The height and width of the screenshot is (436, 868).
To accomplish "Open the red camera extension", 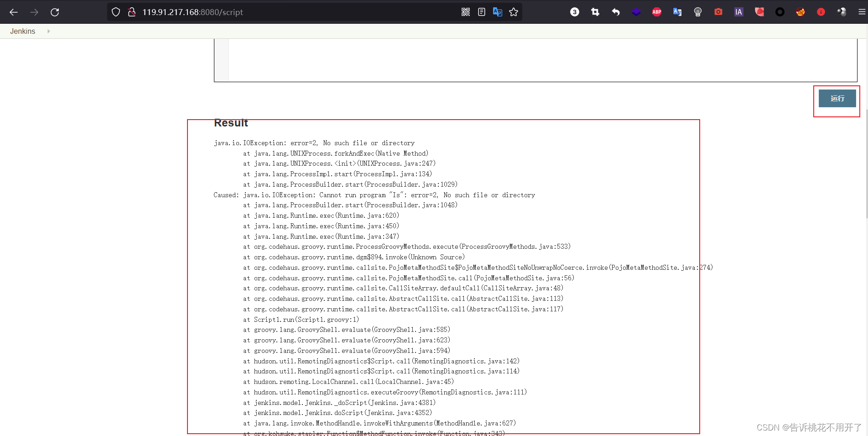I will point(718,12).
